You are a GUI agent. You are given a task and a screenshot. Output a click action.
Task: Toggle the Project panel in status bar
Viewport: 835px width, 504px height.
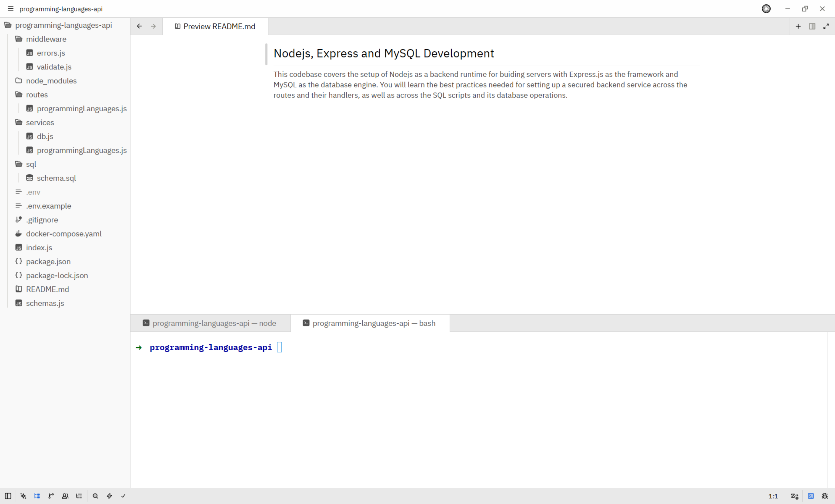37,496
